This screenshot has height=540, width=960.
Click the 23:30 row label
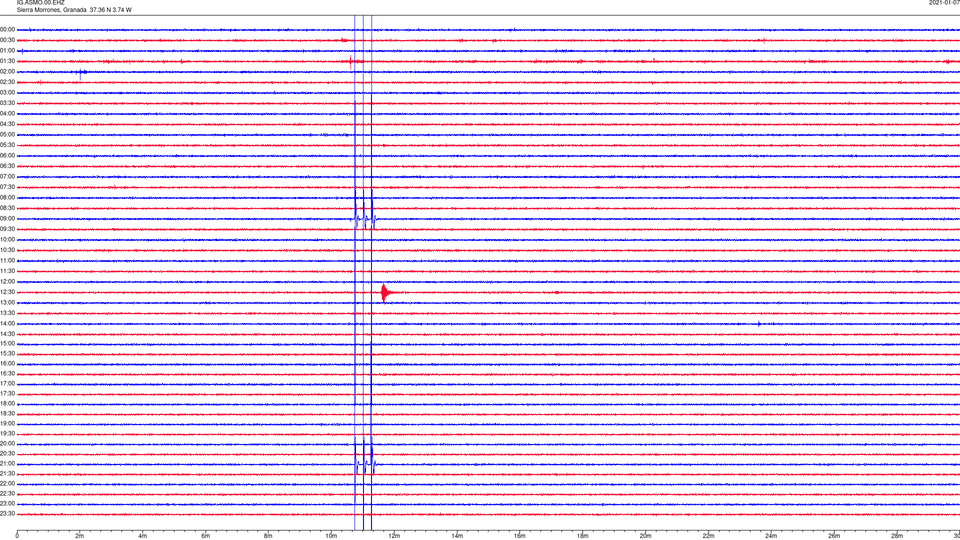7,514
